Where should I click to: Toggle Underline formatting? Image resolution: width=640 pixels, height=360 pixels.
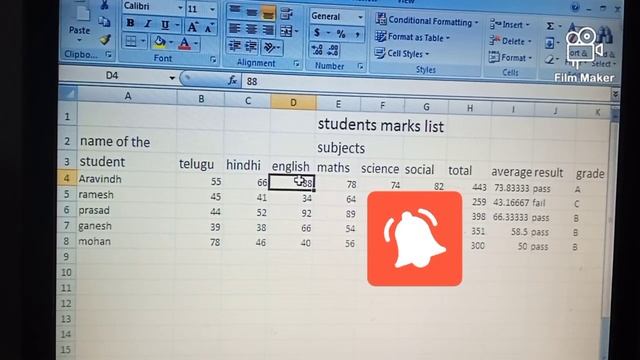(165, 25)
